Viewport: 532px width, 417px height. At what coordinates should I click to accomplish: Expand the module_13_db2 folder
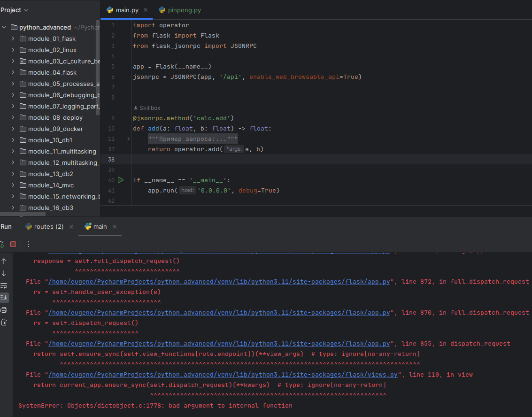(x=13, y=174)
